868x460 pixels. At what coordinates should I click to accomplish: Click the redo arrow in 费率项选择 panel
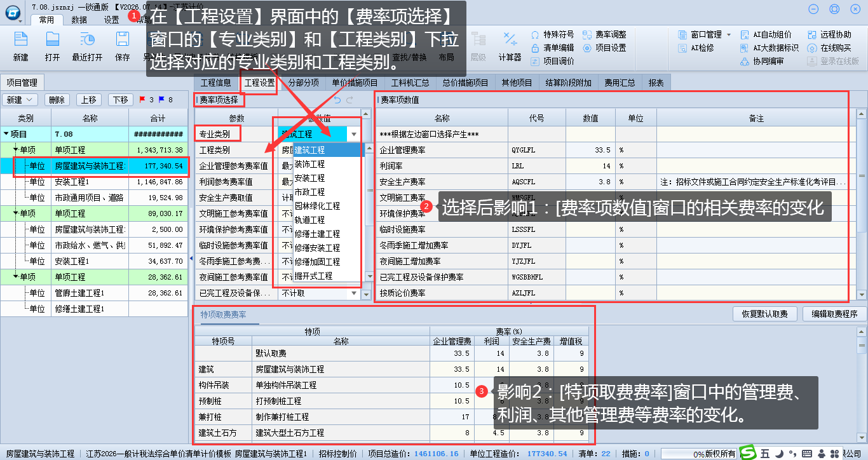(349, 100)
